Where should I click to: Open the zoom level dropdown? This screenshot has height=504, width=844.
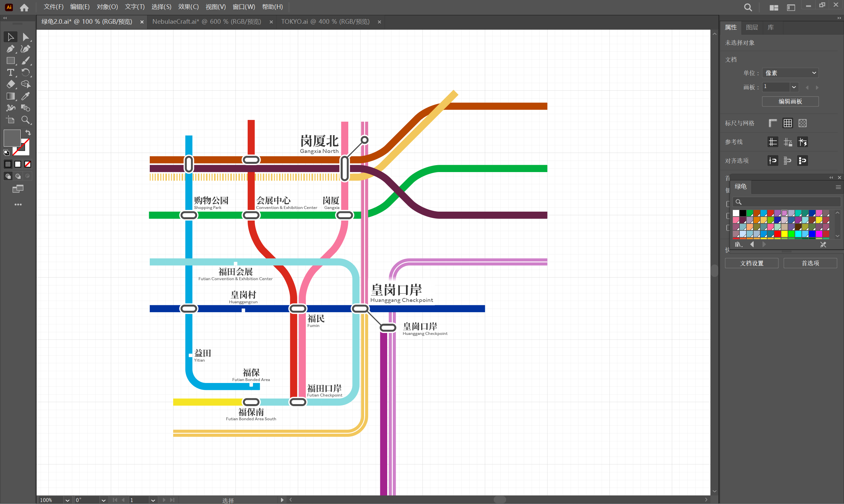(67, 500)
